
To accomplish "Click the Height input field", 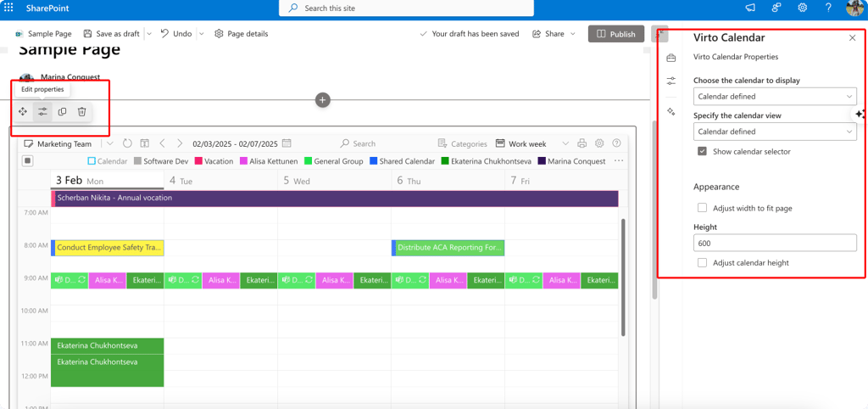I will 775,243.
